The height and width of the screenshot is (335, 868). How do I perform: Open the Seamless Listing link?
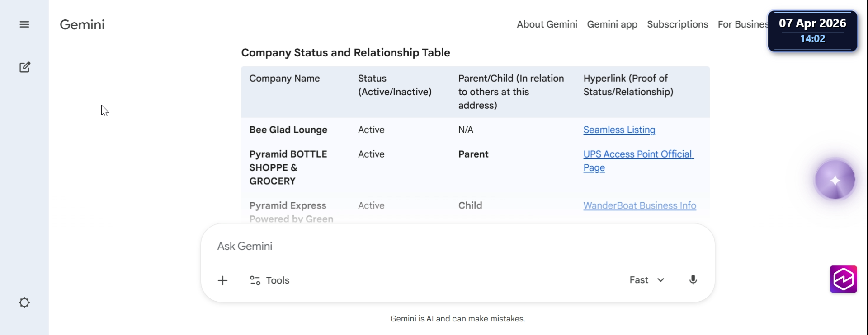click(x=619, y=130)
